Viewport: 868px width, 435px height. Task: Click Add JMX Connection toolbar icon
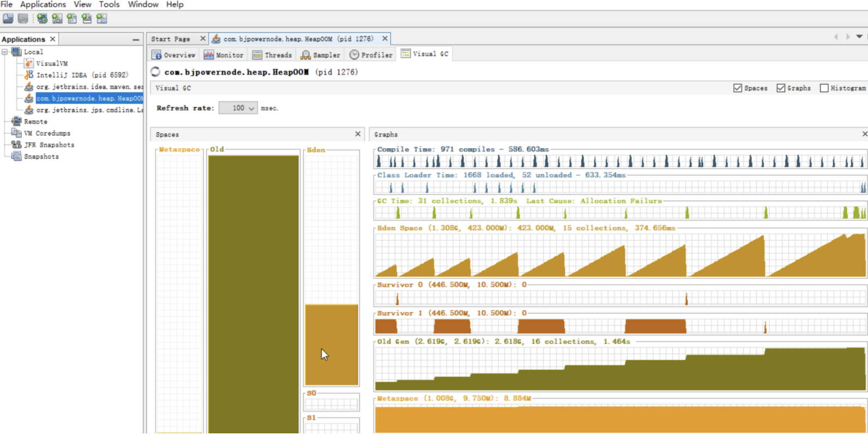coord(57,19)
